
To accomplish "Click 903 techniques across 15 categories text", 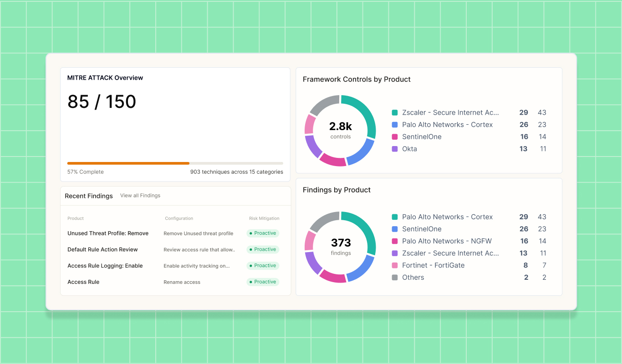I will [237, 172].
